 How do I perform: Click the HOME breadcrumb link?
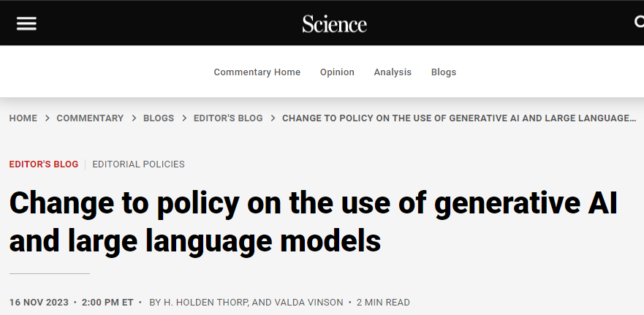pos(23,118)
